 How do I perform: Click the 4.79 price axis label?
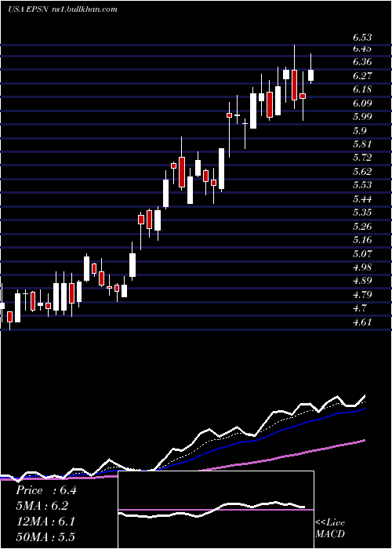(x=362, y=295)
